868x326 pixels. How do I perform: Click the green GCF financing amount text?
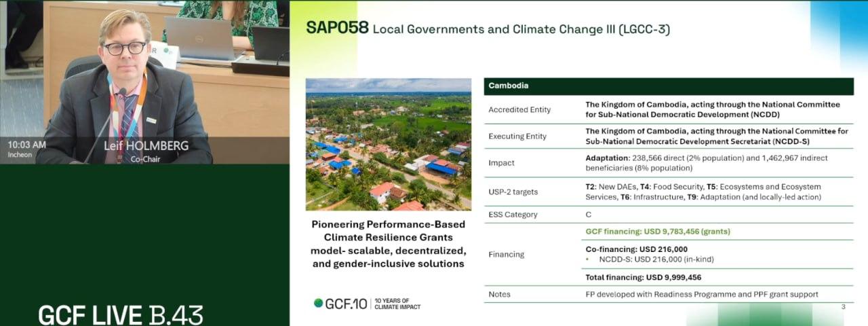click(658, 232)
